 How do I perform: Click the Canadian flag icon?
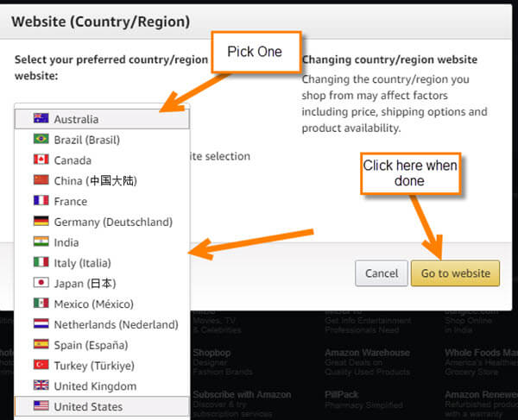[41, 159]
